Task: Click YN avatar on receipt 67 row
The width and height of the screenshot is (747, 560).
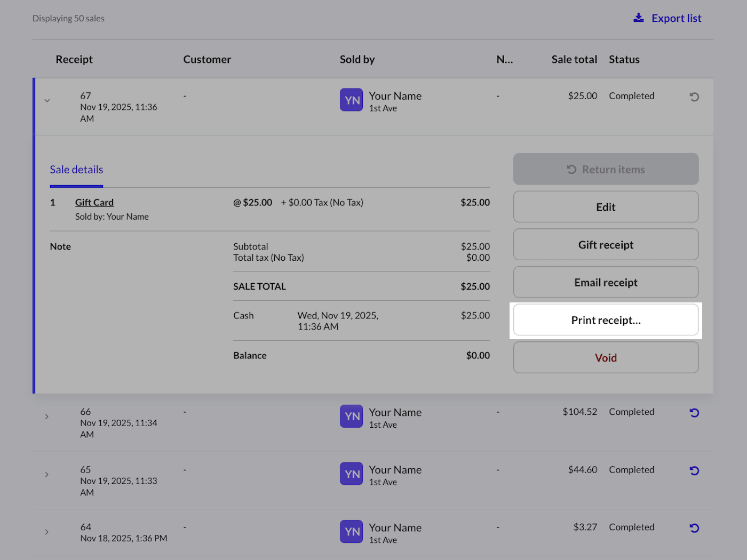Action: [351, 100]
